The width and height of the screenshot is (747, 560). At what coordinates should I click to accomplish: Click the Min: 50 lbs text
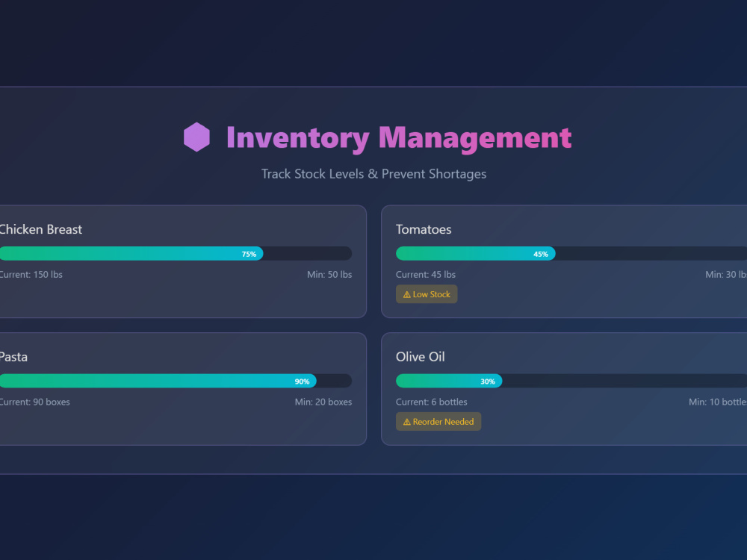tap(329, 274)
